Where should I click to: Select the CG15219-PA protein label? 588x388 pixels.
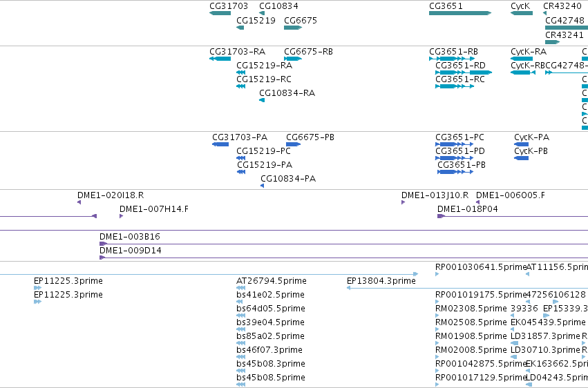(x=265, y=165)
